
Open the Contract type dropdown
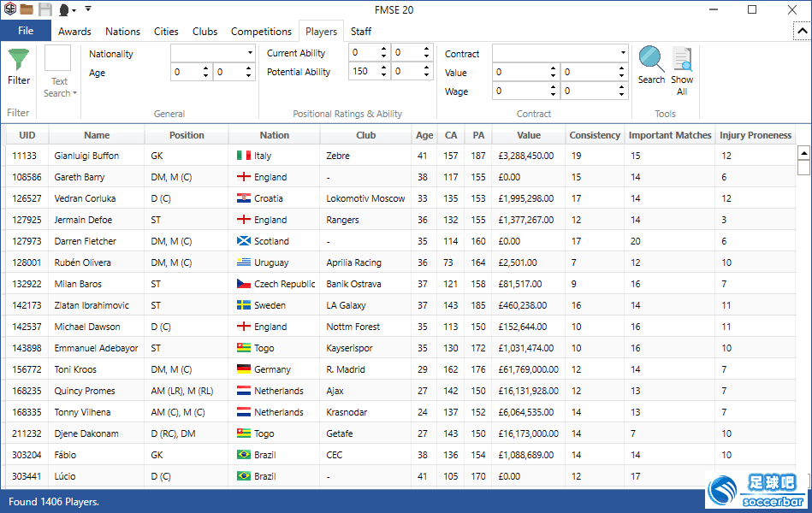tap(560, 53)
